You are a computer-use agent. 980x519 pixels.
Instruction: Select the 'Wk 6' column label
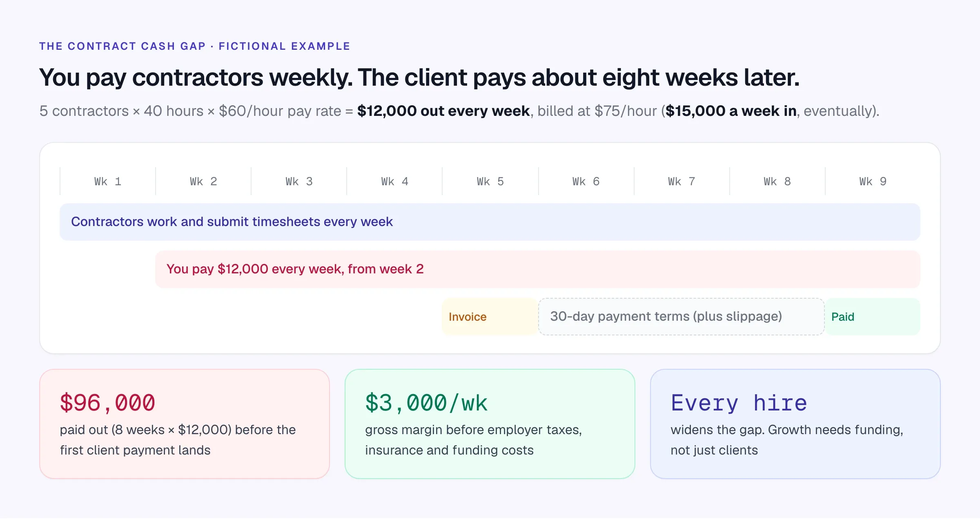pyautogui.click(x=586, y=182)
